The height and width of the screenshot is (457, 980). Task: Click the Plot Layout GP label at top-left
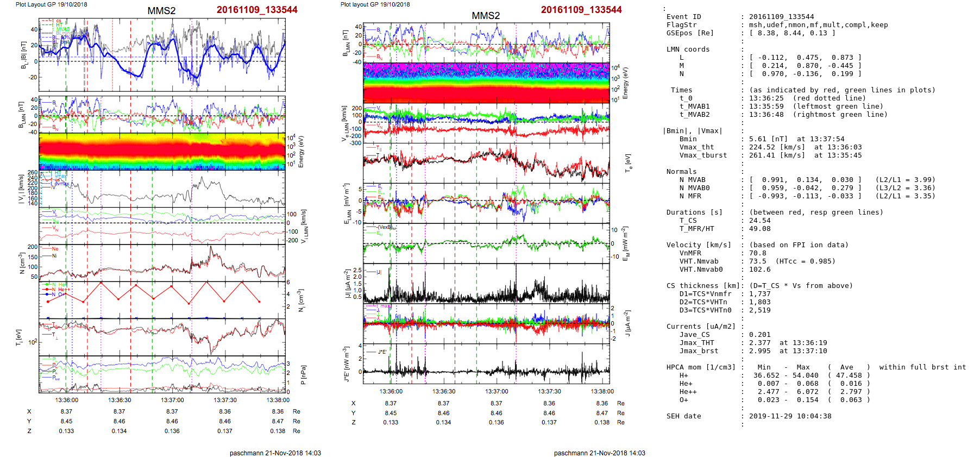(51, 4)
